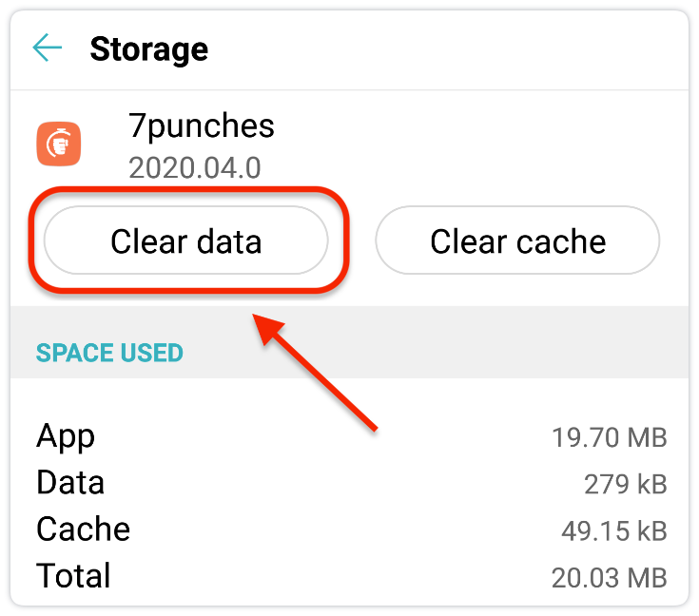Image resolution: width=699 pixels, height=616 pixels.
Task: Click the 279 kB data size value
Action: 625,484
